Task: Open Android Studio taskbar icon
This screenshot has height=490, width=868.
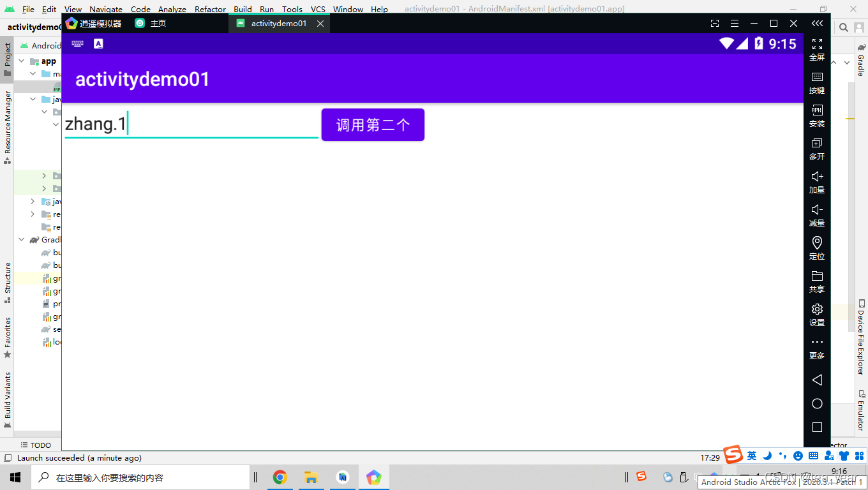Action: click(x=343, y=477)
